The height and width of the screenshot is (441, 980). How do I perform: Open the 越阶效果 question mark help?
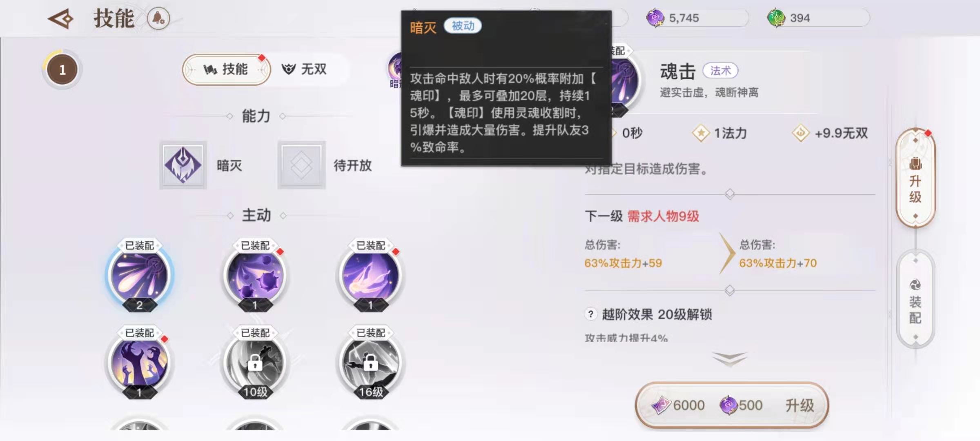click(x=590, y=314)
